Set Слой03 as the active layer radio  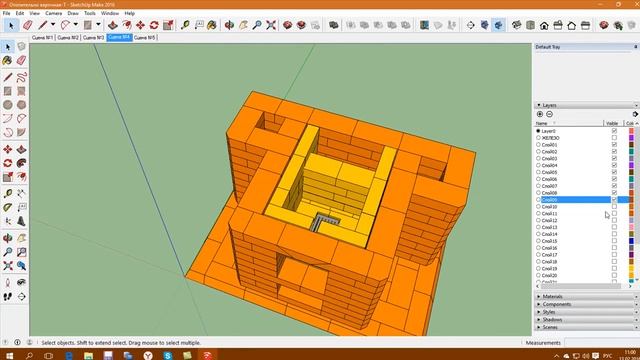point(538,158)
